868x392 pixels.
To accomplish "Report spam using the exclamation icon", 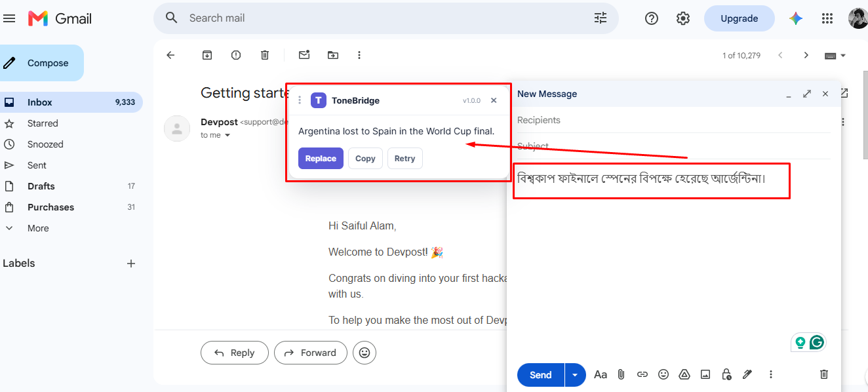I will click(x=236, y=55).
